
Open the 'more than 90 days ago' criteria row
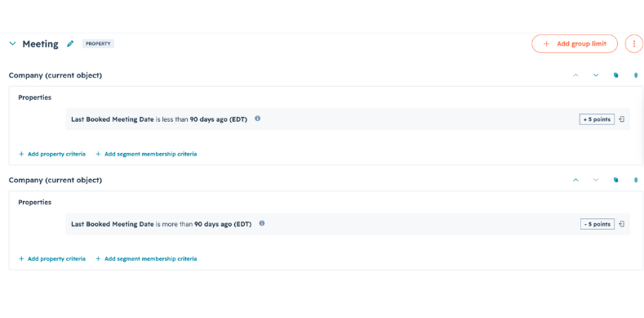pyautogui.click(x=348, y=224)
